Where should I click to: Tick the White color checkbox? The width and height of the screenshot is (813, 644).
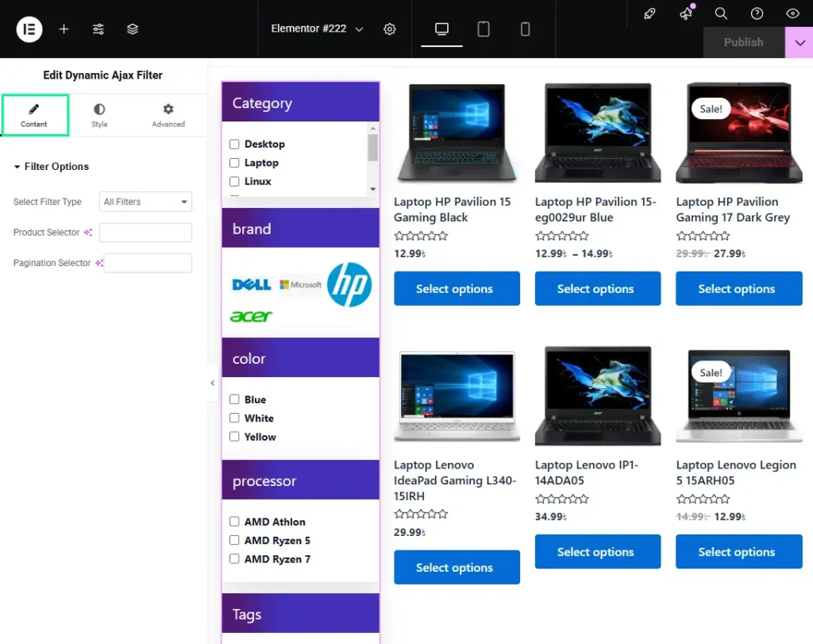[234, 418]
